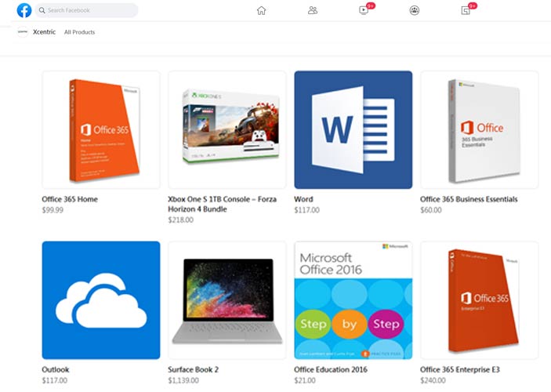Click Office 365 Enterprise E3 title

tap(459, 369)
